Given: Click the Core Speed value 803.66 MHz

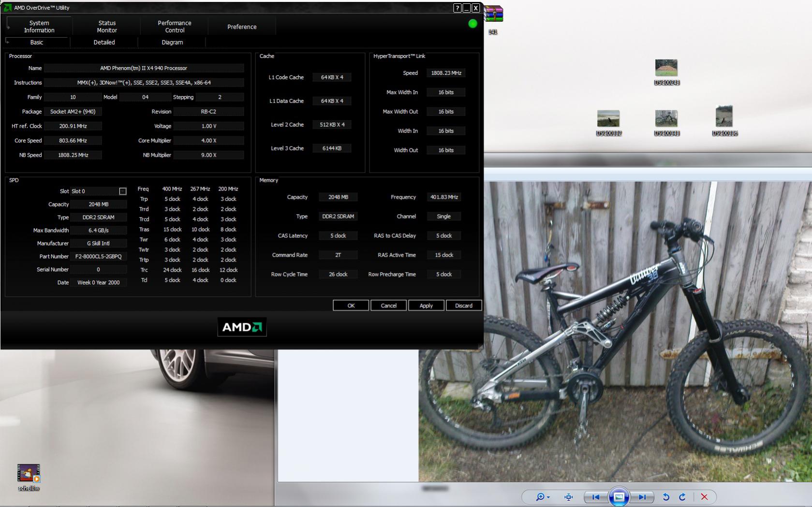Looking at the screenshot, I should click(73, 141).
